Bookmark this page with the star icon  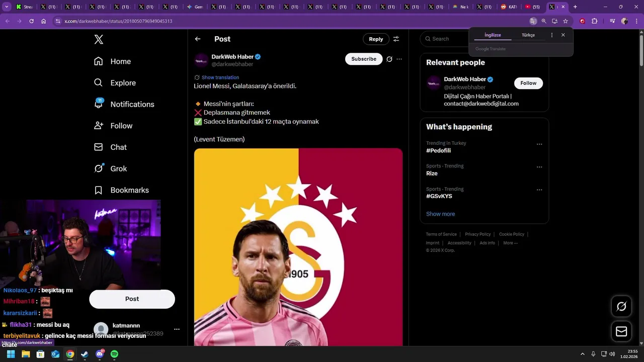click(566, 21)
